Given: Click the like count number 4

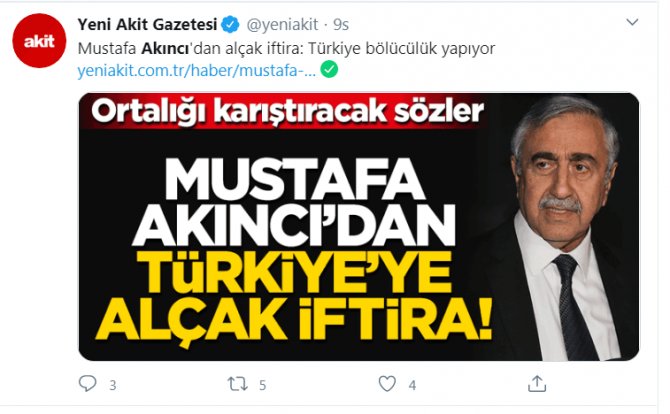Looking at the screenshot, I should click(x=412, y=385).
